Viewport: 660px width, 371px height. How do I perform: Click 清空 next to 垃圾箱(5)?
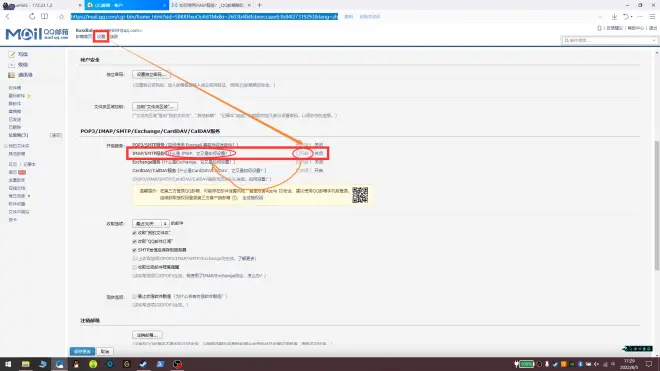(x=56, y=135)
